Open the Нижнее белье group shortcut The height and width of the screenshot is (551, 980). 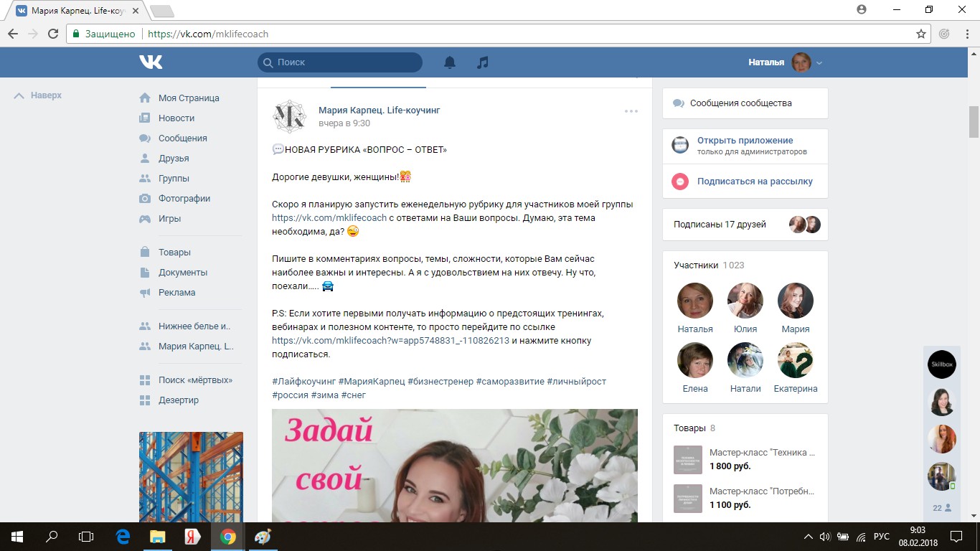(x=194, y=326)
